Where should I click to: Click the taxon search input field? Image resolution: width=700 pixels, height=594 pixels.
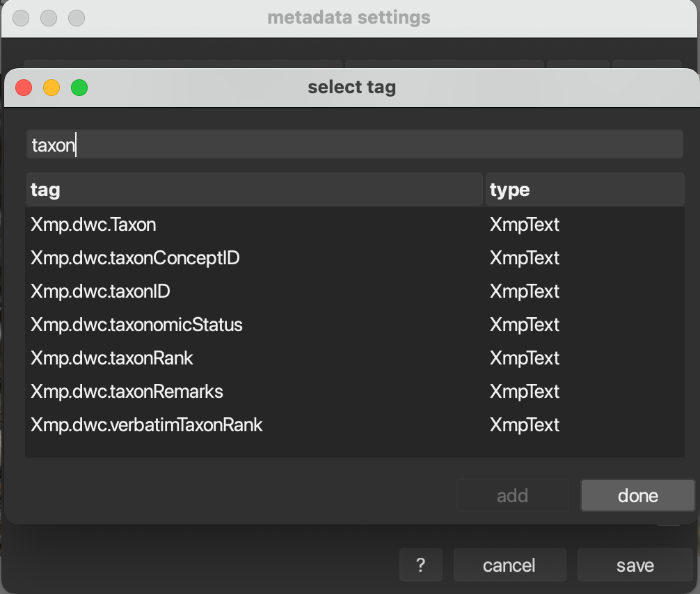354,145
